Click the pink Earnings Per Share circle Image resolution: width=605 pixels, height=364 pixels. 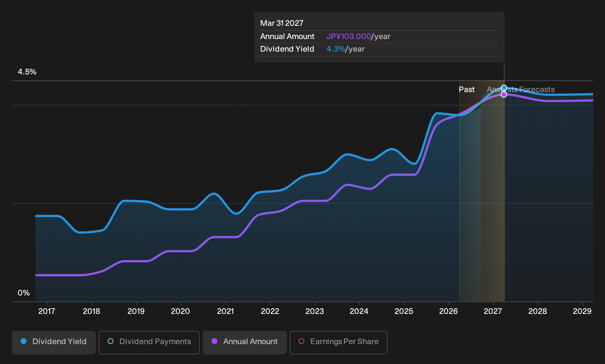(301, 341)
